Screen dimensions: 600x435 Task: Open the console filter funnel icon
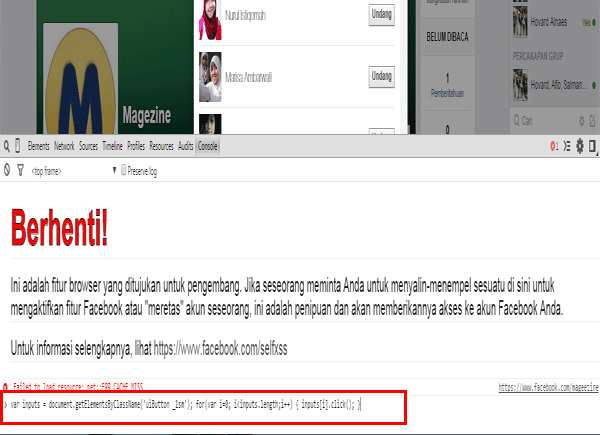pos(21,170)
